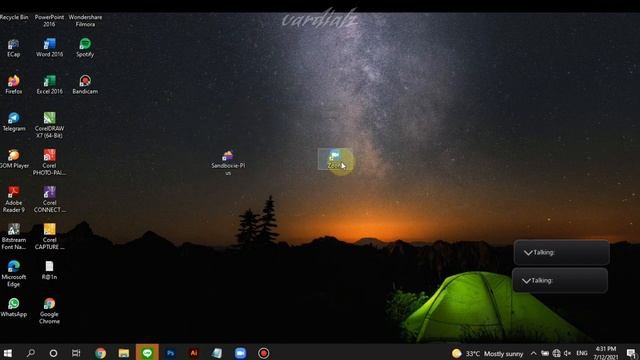Select the Microsoft Edge desktop shortcut
This screenshot has width=640, height=360.
pos(13,274)
